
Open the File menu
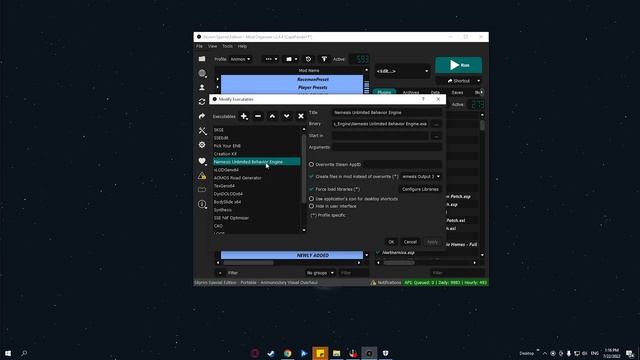[199, 46]
